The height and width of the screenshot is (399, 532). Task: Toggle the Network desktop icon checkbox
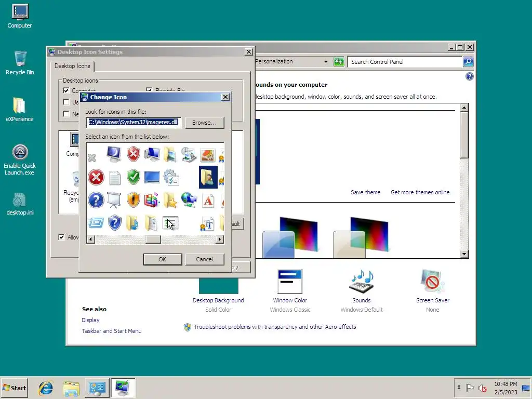click(66, 114)
